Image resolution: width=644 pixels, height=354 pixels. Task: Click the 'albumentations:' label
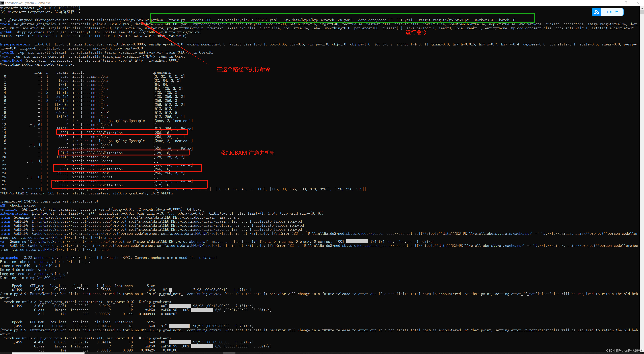tap(15, 213)
